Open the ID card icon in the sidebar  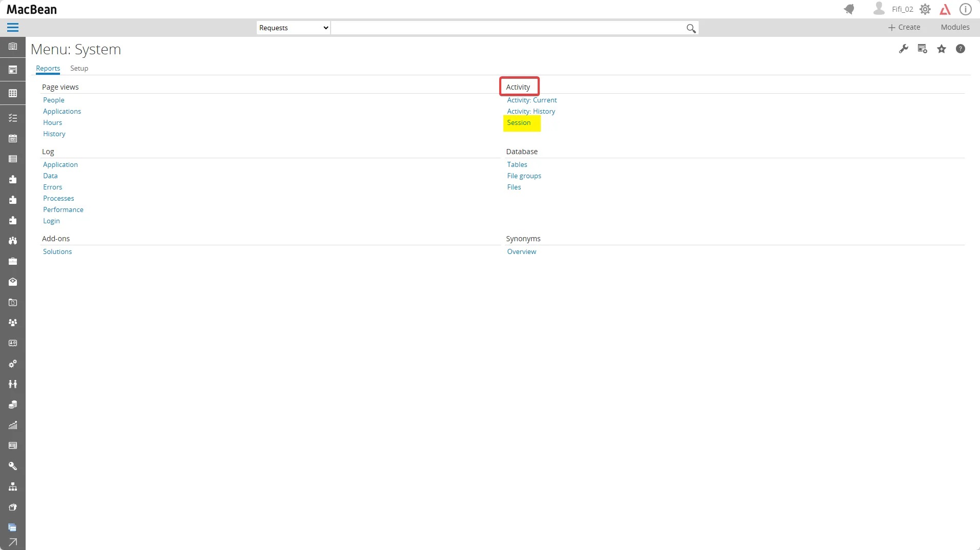click(x=13, y=343)
